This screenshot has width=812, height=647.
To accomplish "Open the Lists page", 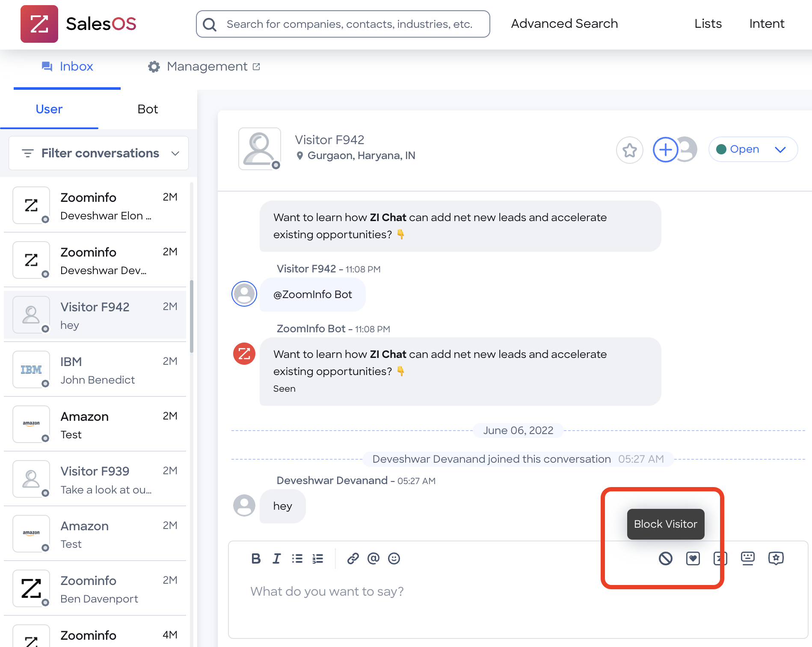I will pos(708,24).
